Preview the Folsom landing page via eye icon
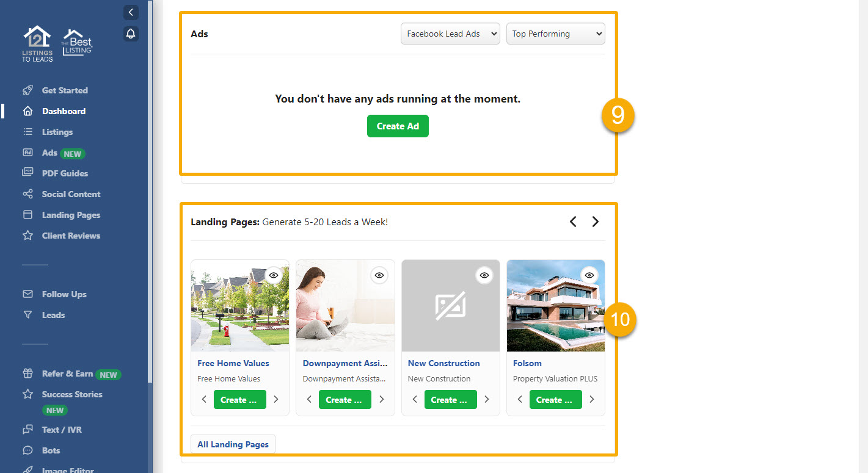This screenshot has width=868, height=473. pyautogui.click(x=589, y=275)
